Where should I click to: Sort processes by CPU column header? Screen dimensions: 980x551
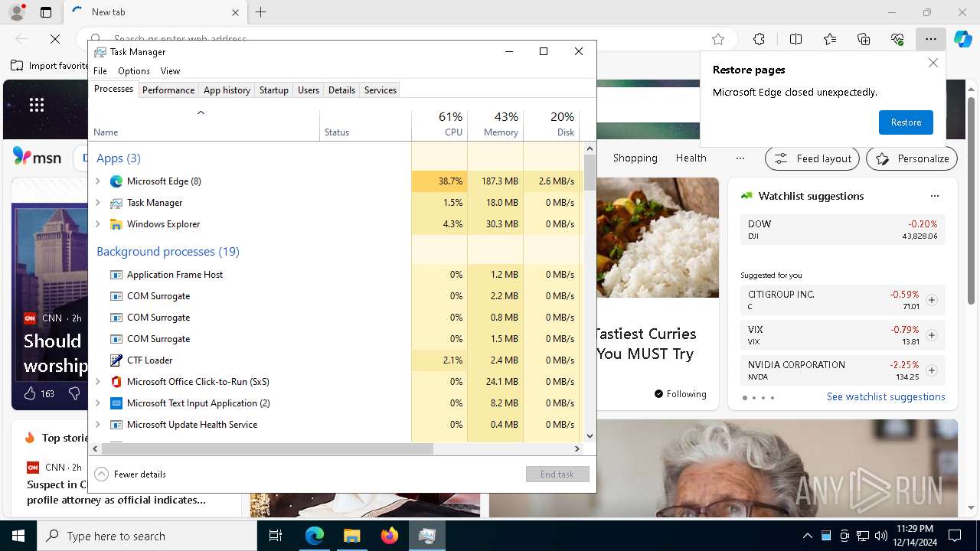pos(439,126)
